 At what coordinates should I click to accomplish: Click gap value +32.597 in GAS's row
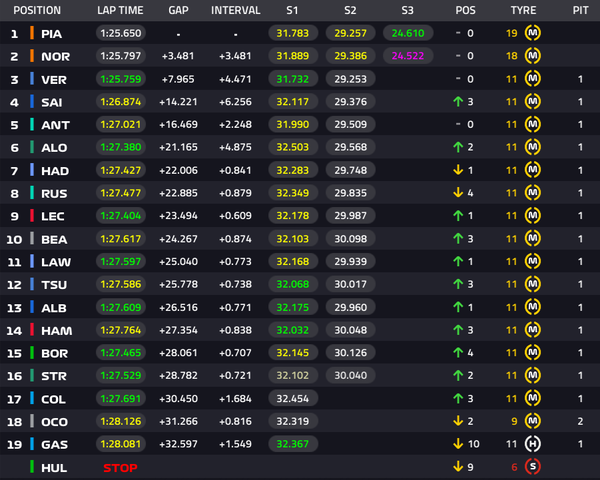tap(178, 444)
